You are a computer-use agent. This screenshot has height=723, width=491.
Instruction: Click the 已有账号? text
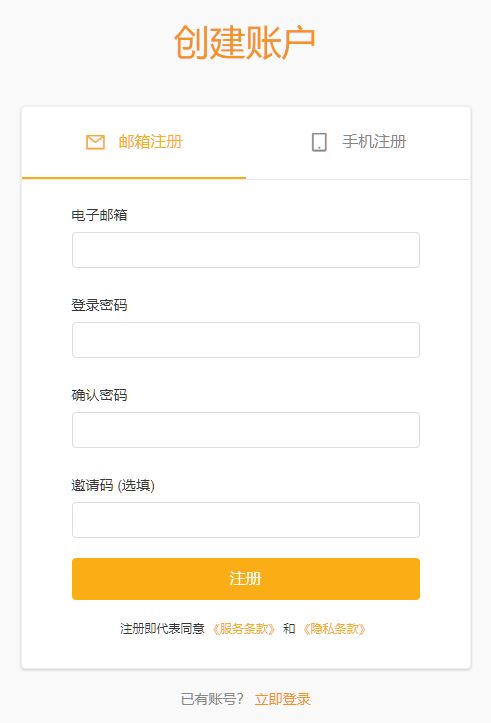(x=212, y=699)
